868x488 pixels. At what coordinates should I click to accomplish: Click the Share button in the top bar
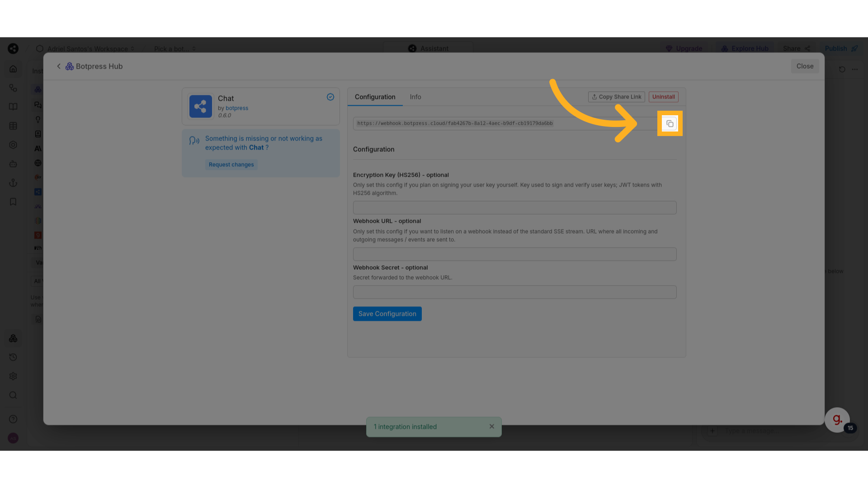[x=797, y=49]
